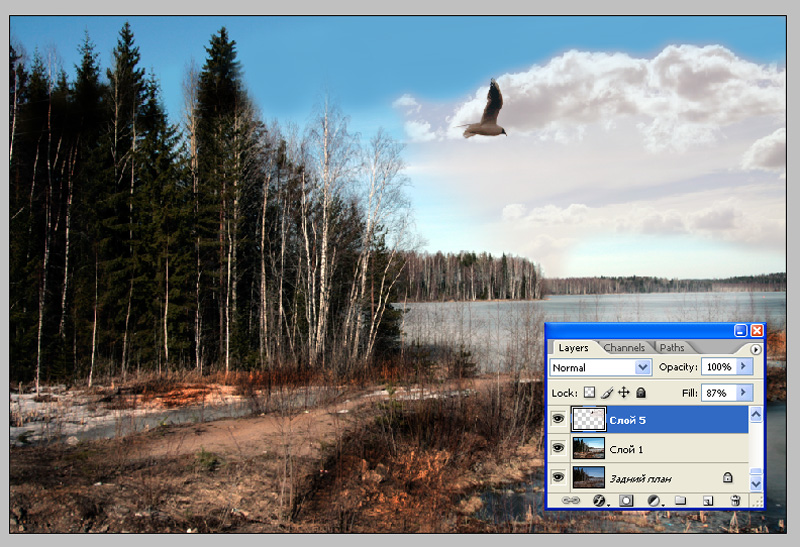Open the Fill slider arrow

744,392
